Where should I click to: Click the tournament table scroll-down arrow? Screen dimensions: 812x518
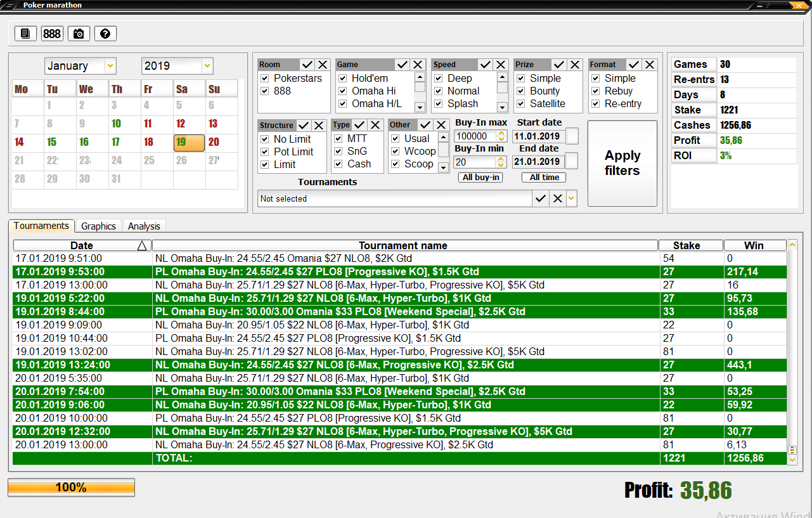coord(792,460)
